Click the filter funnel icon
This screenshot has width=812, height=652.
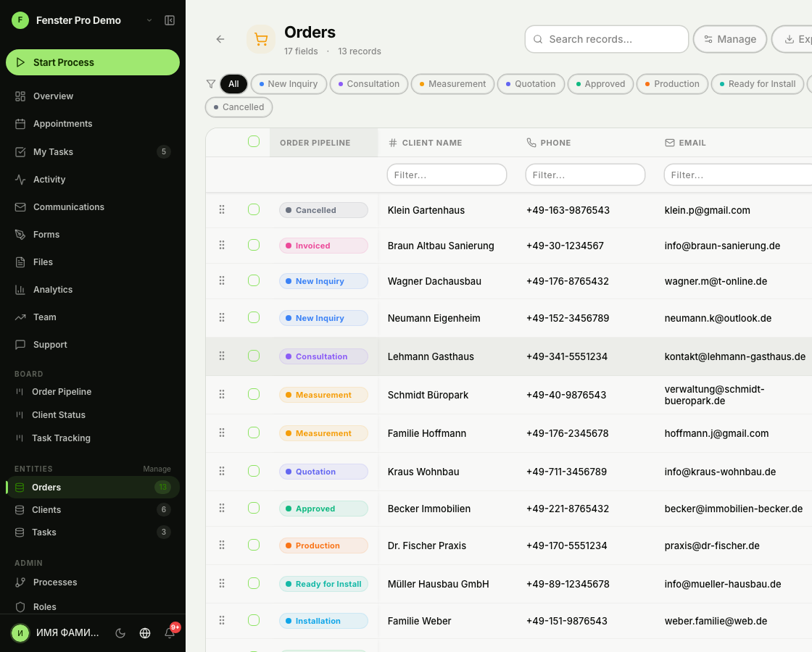tap(211, 84)
